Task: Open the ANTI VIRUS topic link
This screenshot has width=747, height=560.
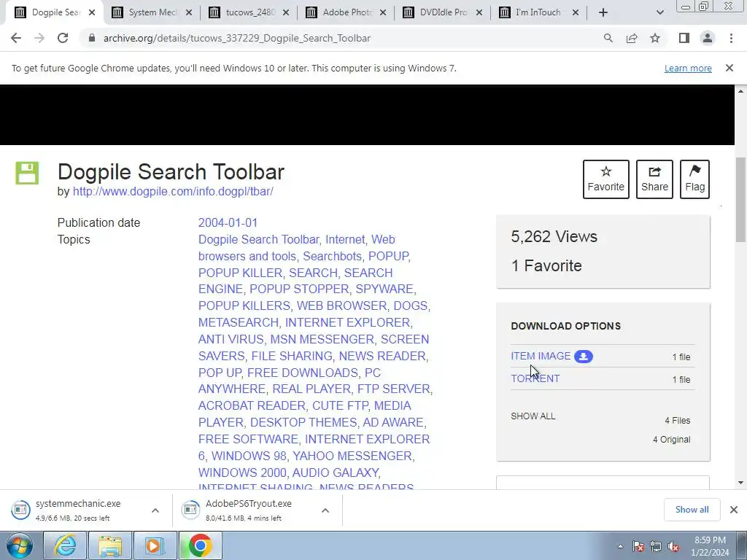Action: point(231,339)
